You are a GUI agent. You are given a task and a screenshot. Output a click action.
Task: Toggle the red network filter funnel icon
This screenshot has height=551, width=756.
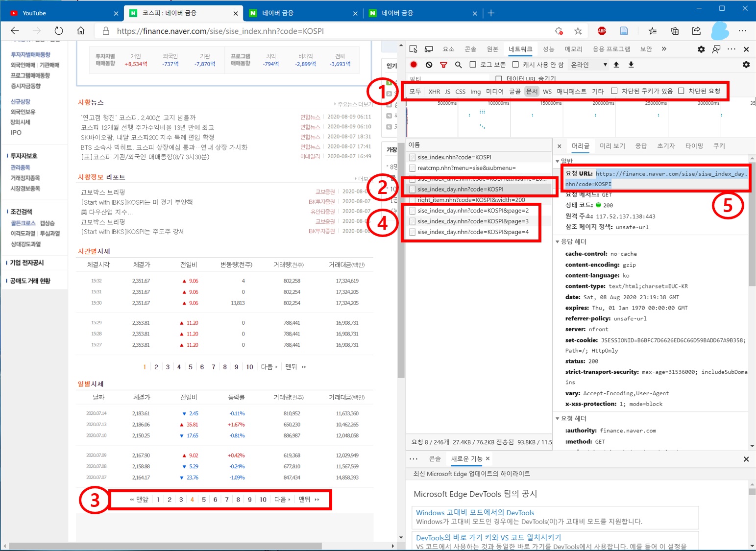(x=443, y=65)
